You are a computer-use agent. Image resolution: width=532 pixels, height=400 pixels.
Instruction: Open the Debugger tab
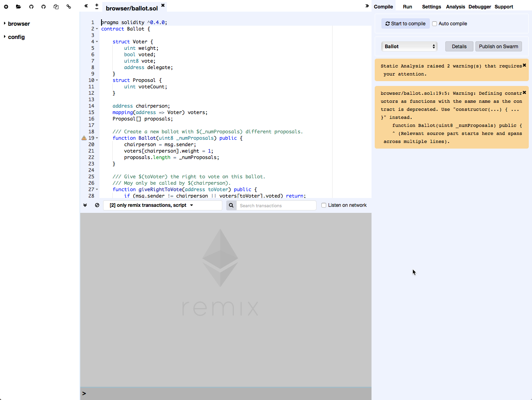[479, 7]
